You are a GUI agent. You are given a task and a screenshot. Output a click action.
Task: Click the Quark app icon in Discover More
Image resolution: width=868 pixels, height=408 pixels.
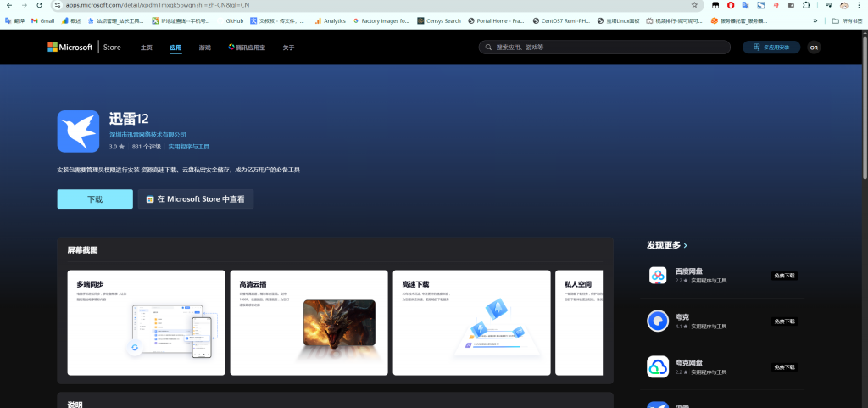[x=659, y=321]
